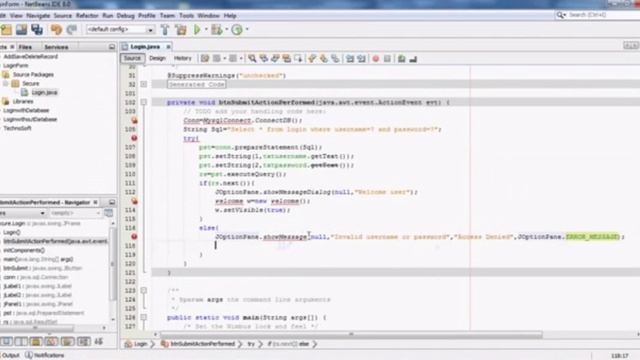Open the Debug menu
The height and width of the screenshot is (360, 640).
point(125,16)
